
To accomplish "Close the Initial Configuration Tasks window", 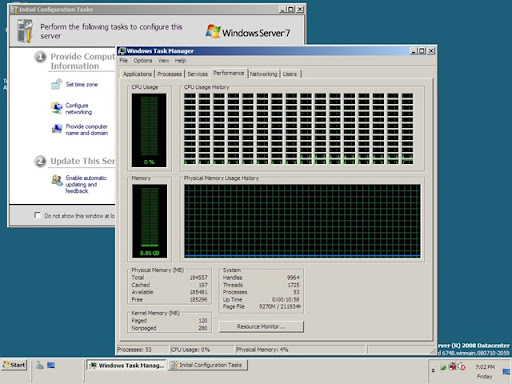I will click(300, 9).
